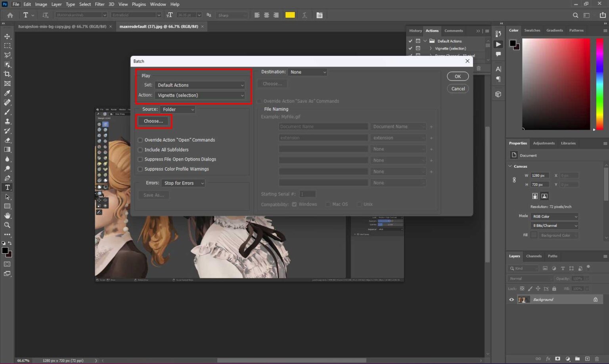609x364 pixels.
Task: Tick Suppress File Open Options Dialogs
Action: [x=140, y=159]
